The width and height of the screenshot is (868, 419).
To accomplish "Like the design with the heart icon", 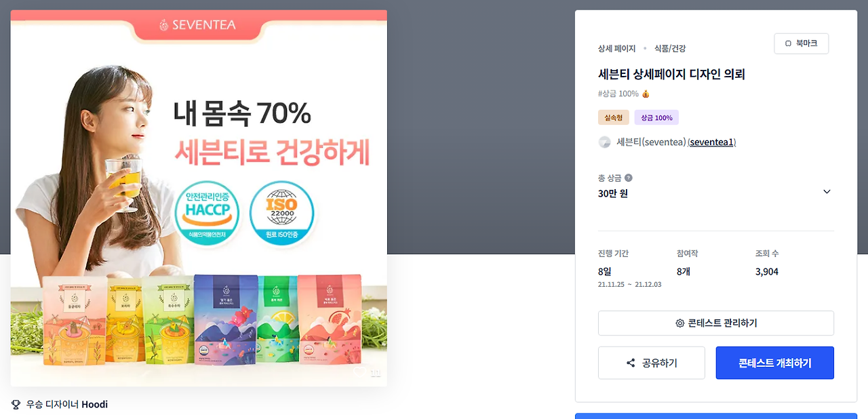I will coord(360,372).
